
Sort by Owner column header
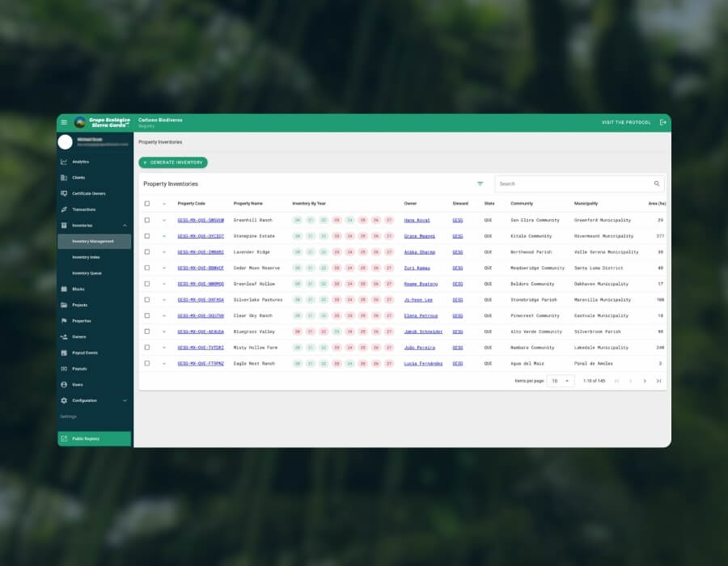click(410, 204)
